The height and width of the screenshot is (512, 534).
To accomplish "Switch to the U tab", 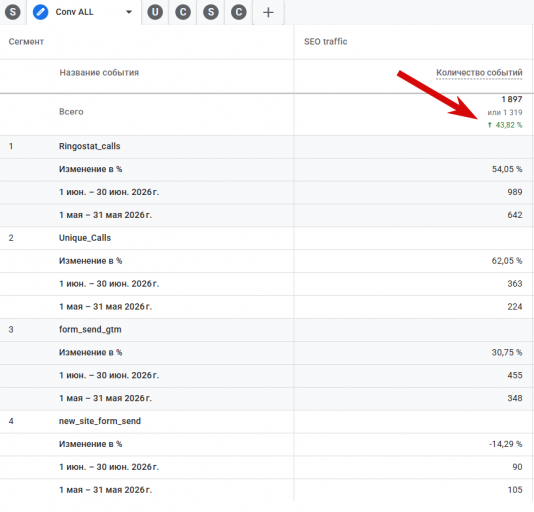I will (x=155, y=12).
